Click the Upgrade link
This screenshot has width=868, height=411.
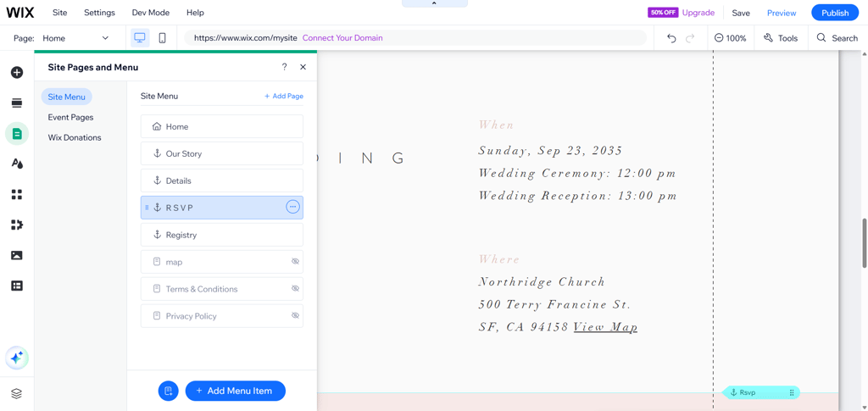(698, 12)
